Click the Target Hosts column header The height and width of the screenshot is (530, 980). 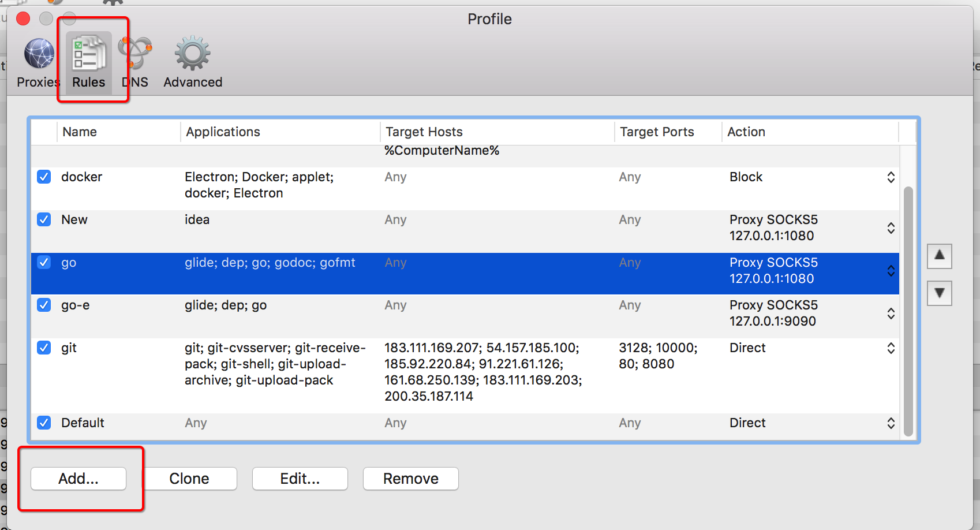click(x=424, y=132)
